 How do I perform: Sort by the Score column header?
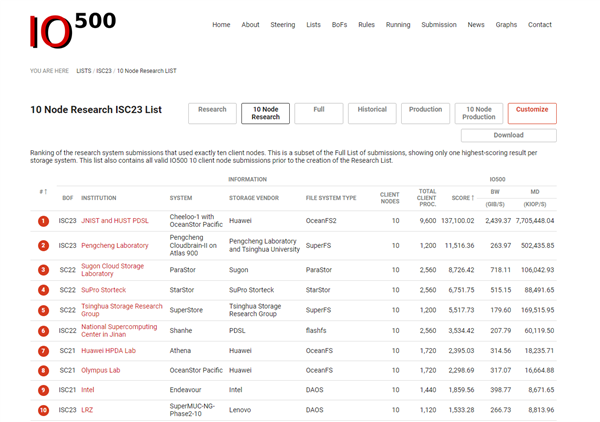pos(462,198)
